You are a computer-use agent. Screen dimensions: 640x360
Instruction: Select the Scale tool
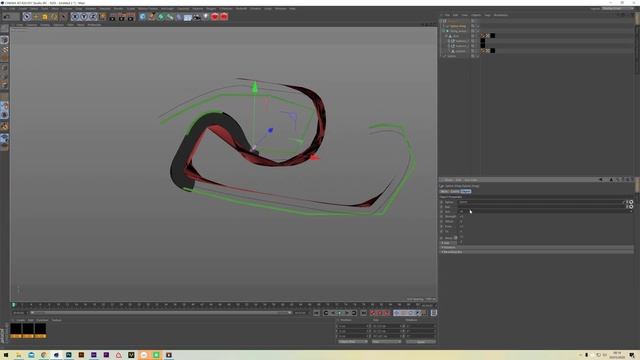tap(45, 17)
